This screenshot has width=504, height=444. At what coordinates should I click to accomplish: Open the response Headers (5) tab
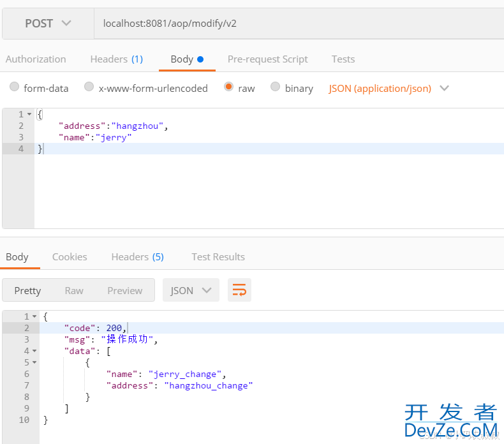138,257
